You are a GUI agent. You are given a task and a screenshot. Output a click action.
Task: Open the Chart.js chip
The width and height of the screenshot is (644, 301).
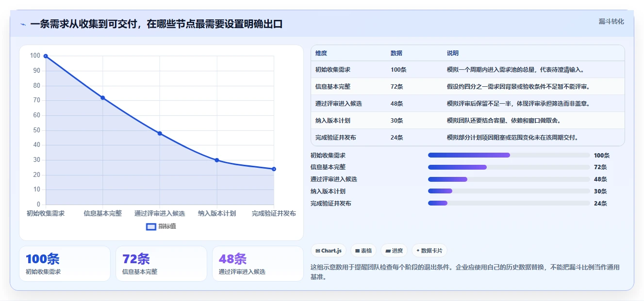click(329, 251)
